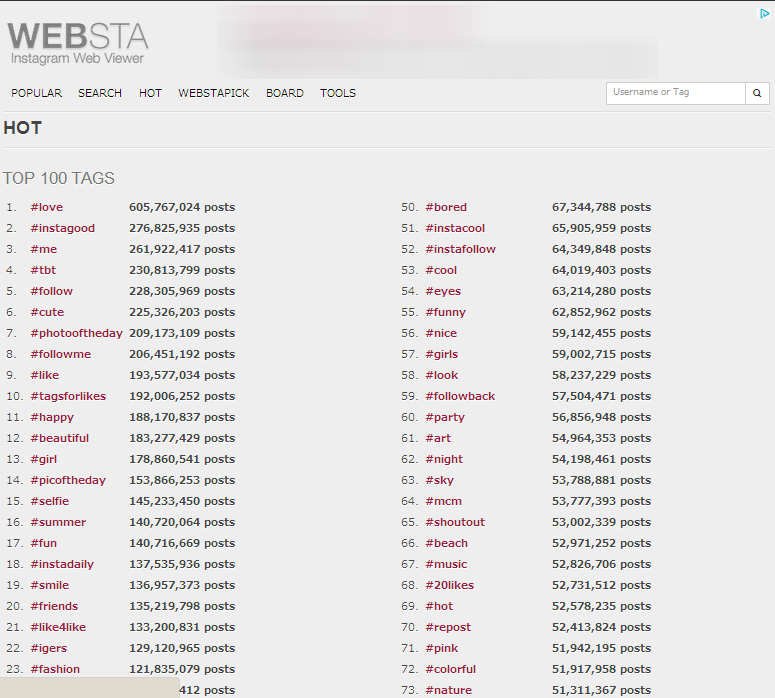Open the POPULAR menu item

coord(36,93)
